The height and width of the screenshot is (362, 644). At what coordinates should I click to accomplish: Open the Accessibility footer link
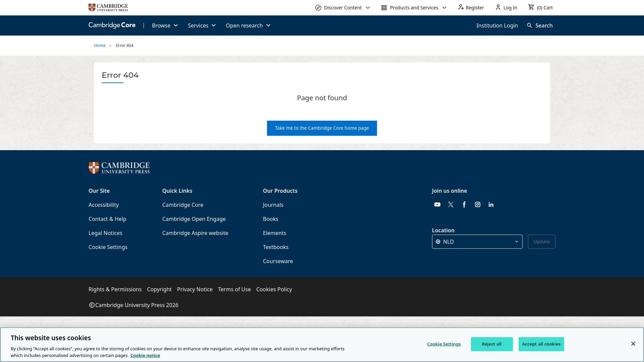(x=104, y=205)
